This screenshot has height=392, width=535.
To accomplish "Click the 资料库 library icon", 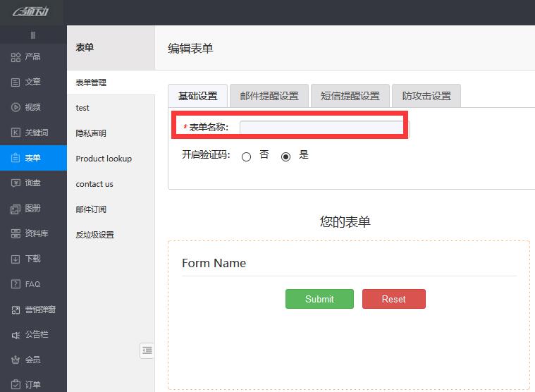I will [16, 233].
